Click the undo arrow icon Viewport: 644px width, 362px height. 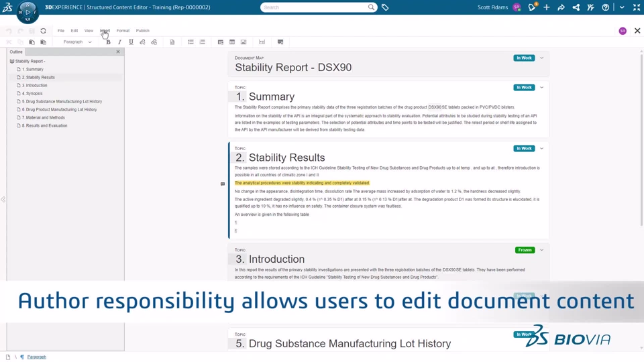tap(9, 31)
